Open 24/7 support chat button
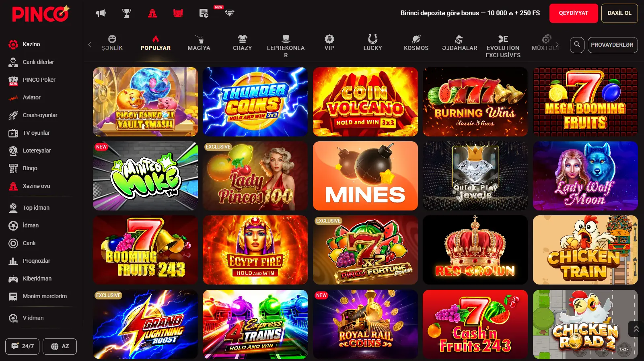This screenshot has width=644, height=361. (x=22, y=346)
